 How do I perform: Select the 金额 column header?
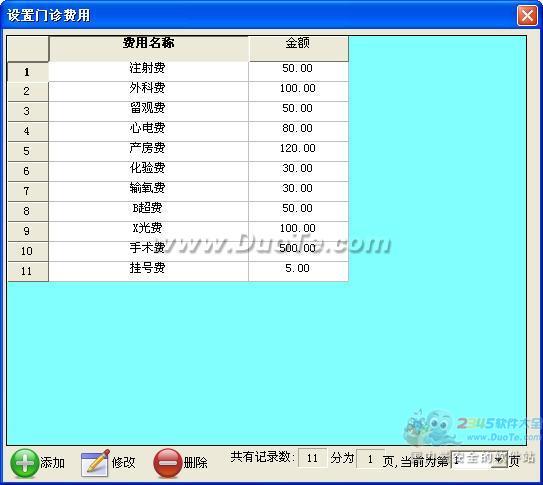point(298,48)
